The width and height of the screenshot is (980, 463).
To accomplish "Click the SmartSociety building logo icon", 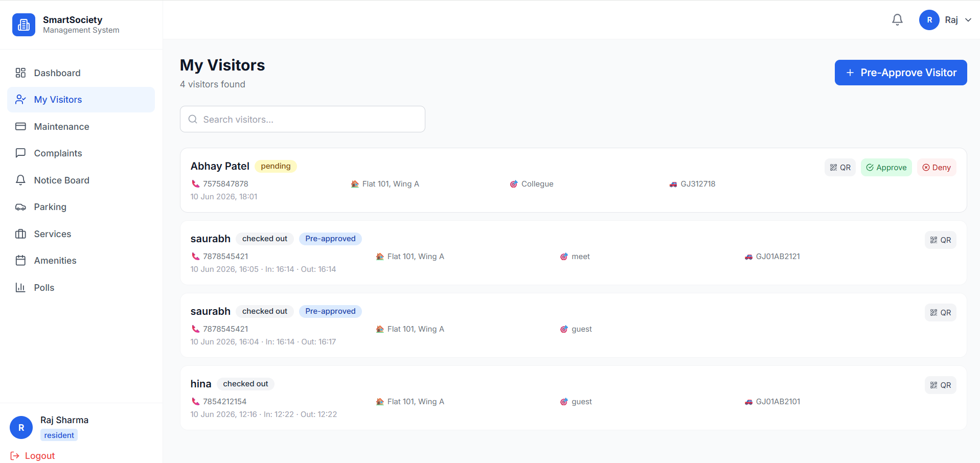I will point(24,25).
